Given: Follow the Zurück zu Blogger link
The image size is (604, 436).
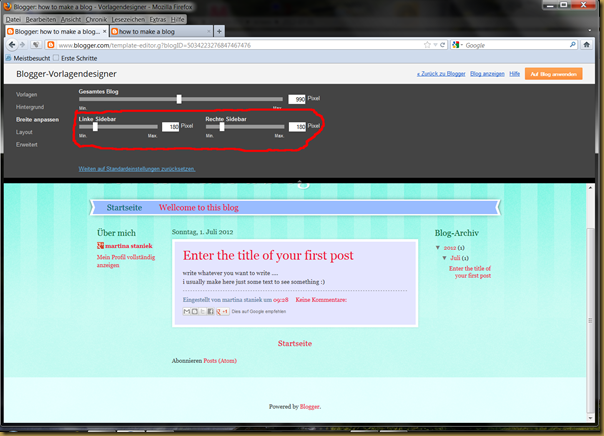Looking at the screenshot, I should coord(441,74).
